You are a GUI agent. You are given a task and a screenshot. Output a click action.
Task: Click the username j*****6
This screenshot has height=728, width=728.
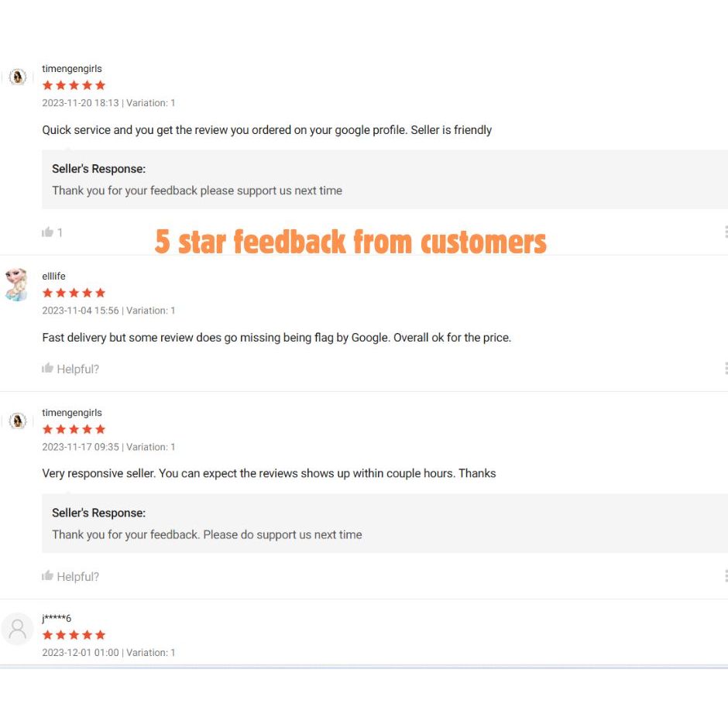pyautogui.click(x=57, y=618)
